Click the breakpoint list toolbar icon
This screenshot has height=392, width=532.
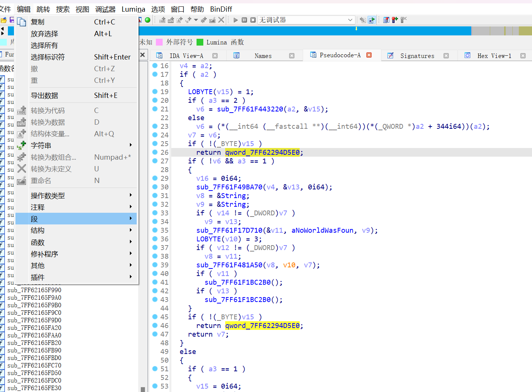click(x=386, y=20)
